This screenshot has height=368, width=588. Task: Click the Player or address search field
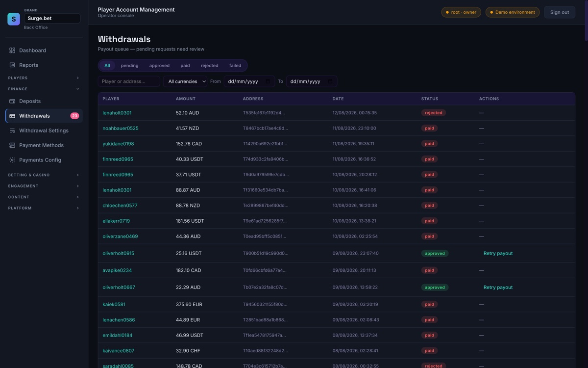[x=129, y=81]
